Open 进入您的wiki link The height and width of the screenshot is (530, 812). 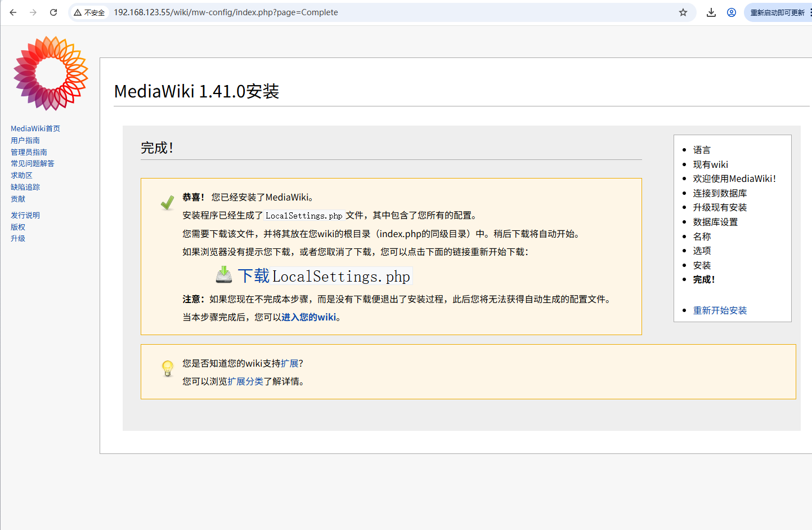coord(311,317)
